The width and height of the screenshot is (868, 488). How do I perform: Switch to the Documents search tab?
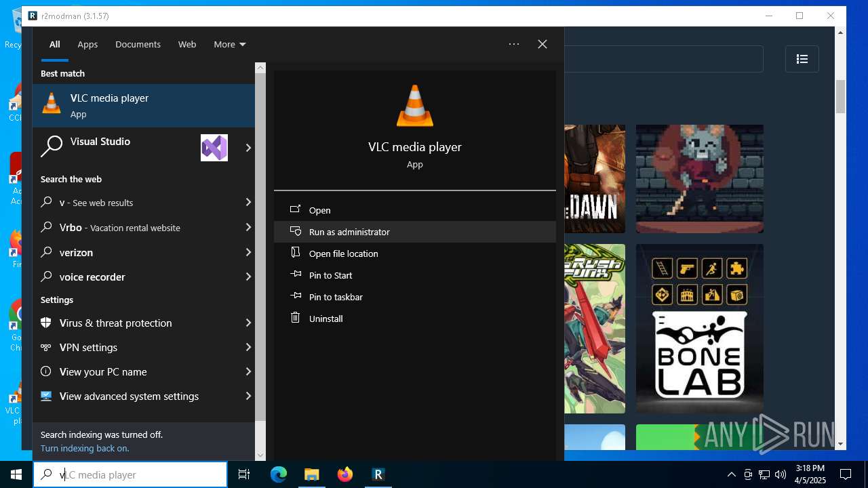click(138, 44)
